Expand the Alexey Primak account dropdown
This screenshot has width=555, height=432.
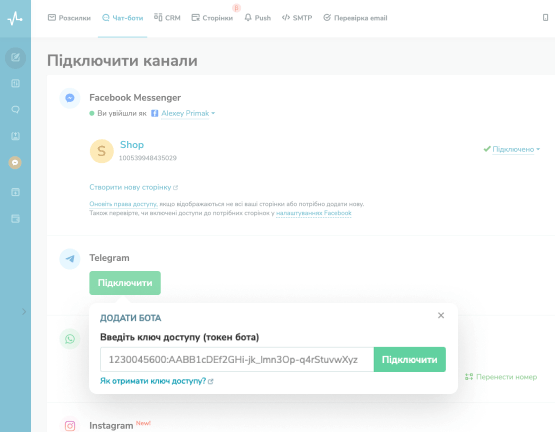[188, 113]
